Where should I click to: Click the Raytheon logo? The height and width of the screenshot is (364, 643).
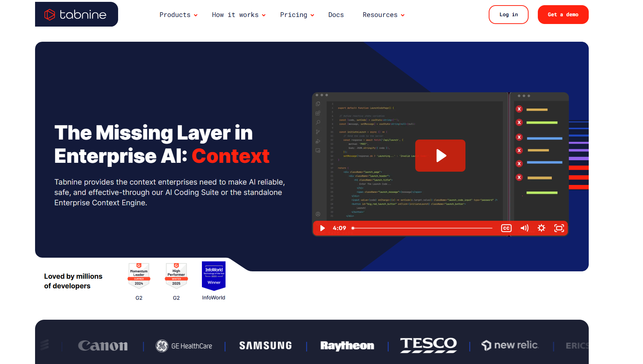tap(347, 346)
